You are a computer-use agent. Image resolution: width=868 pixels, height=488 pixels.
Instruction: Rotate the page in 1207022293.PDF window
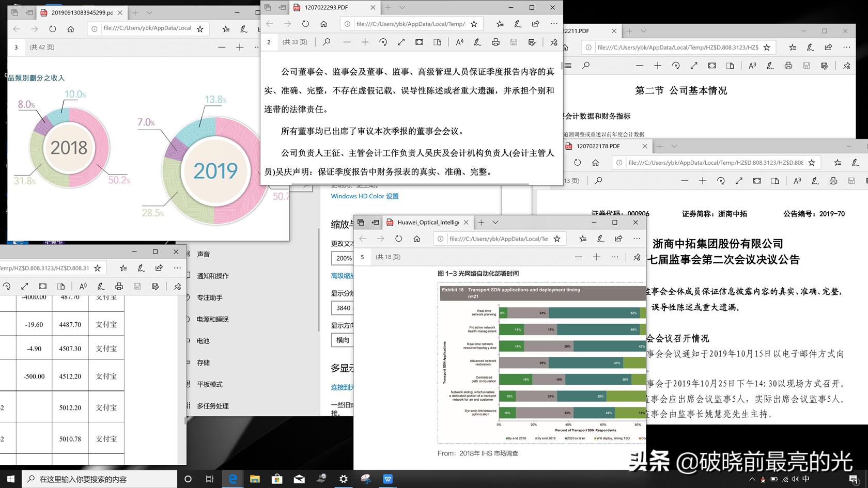(383, 42)
